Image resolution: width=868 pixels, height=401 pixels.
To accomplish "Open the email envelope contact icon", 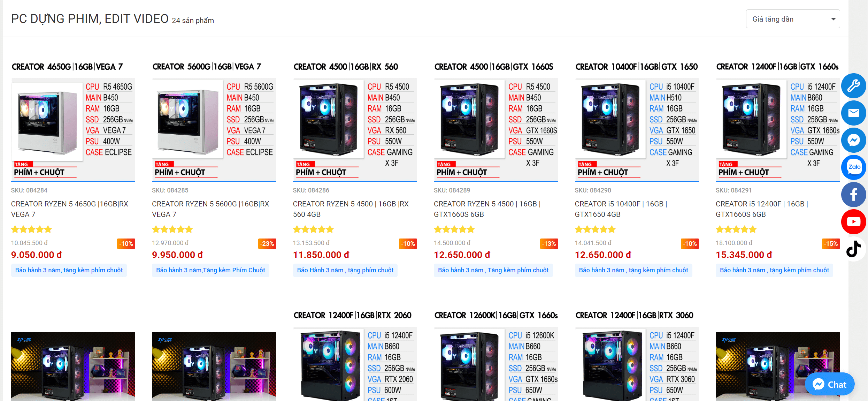I will click(x=853, y=113).
